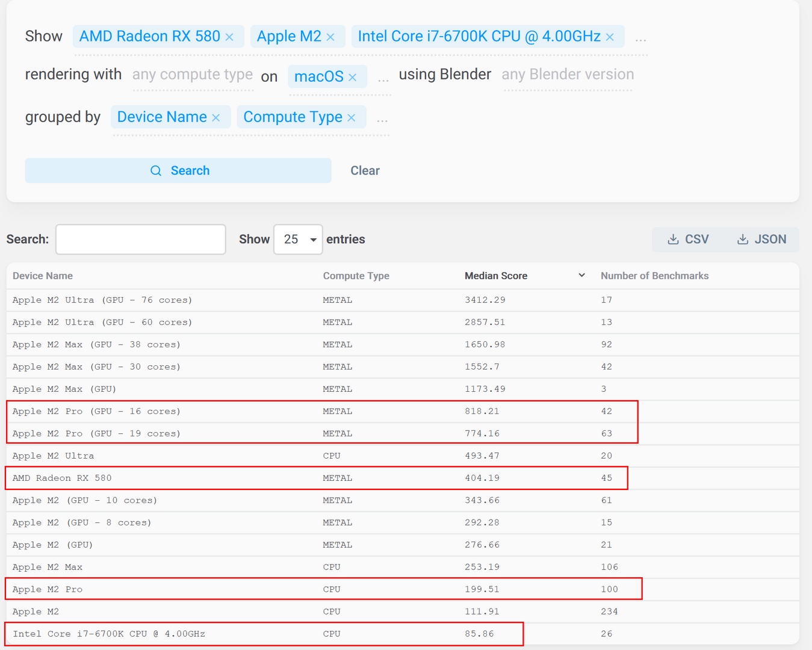Click Apple M2 Ultra (GPU - 76 cores) row
The height and width of the screenshot is (650, 812).
pyautogui.click(x=403, y=300)
